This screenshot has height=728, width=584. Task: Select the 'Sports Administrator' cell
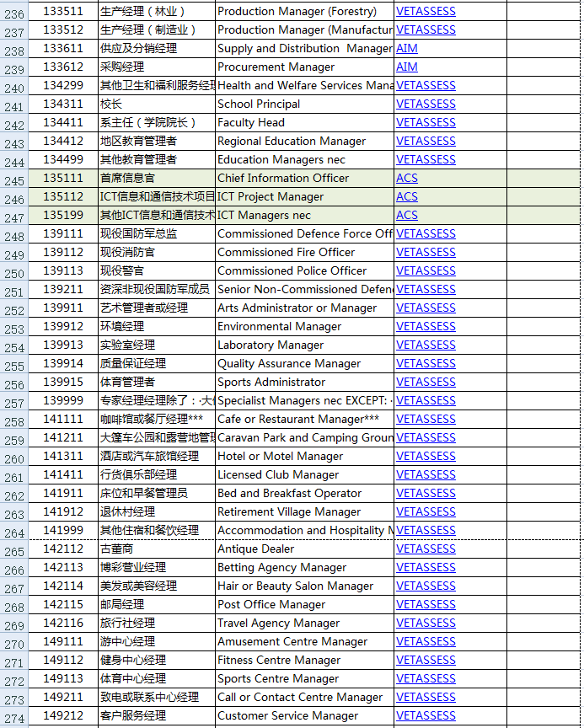(x=304, y=382)
